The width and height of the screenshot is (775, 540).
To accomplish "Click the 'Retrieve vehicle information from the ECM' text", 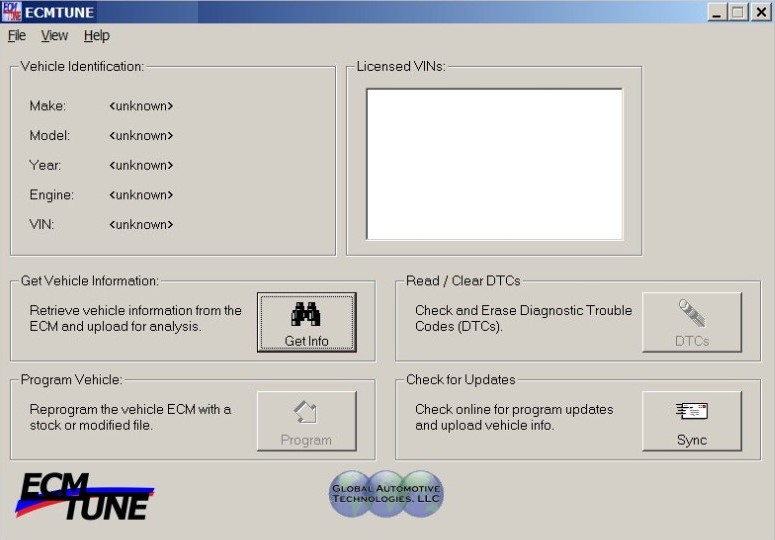I will point(135,318).
